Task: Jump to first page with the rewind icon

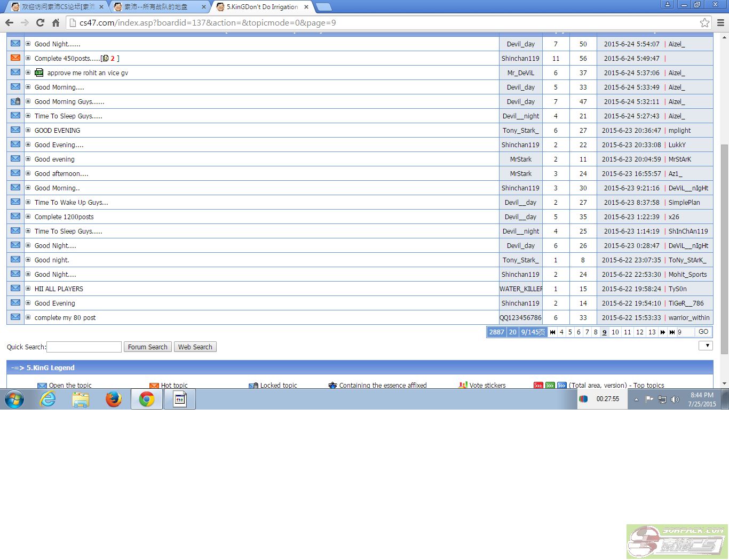Action: pos(553,332)
